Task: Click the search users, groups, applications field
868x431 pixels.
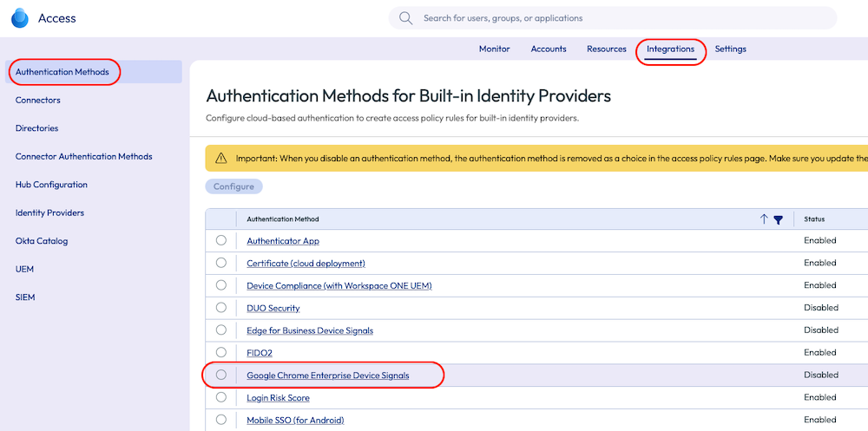Action: [608, 18]
